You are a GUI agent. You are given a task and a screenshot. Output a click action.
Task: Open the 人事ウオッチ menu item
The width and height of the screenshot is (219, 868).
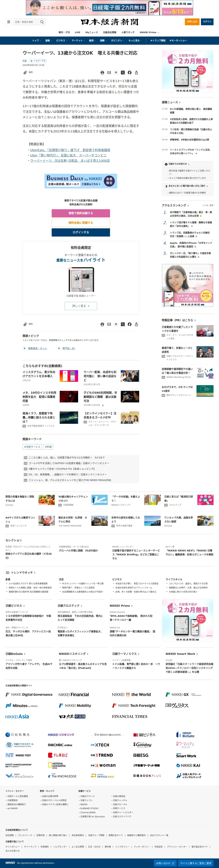pyautogui.click(x=128, y=32)
